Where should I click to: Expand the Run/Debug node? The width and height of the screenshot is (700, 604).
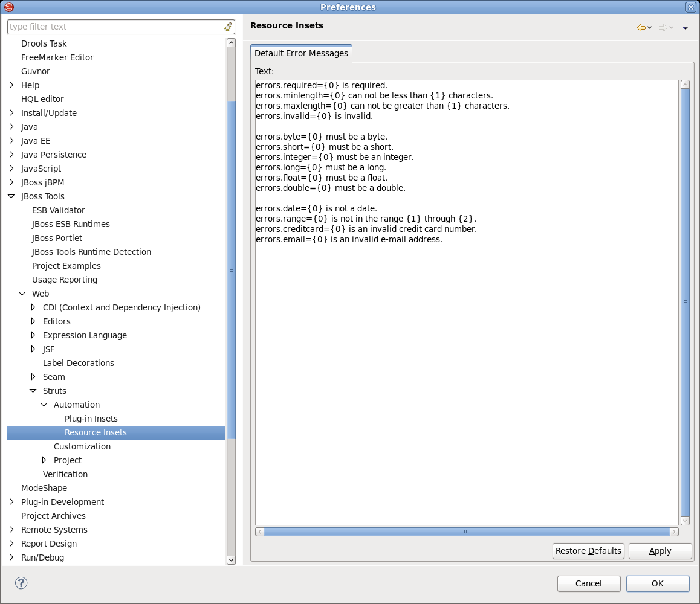coord(11,557)
